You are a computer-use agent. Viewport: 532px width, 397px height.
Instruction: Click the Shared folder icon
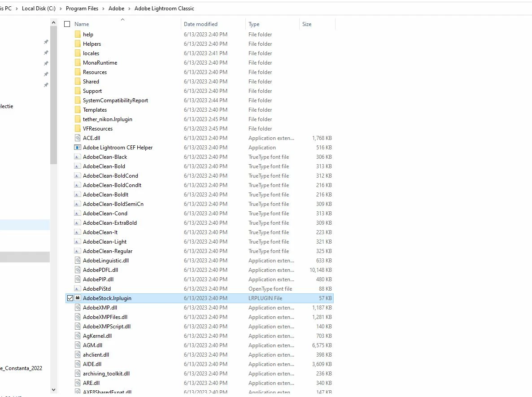coord(78,82)
